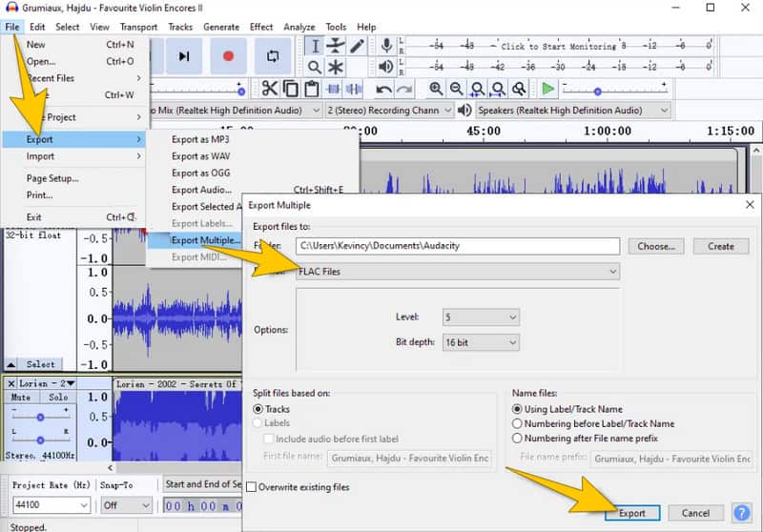Viewport: 763px width, 532px height.
Task: Select the Multi-tool asterisk icon
Action: click(336, 67)
